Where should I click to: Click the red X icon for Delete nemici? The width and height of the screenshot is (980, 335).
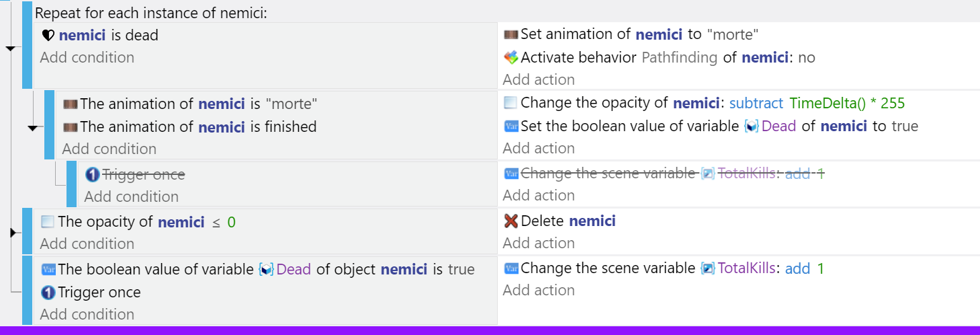click(x=510, y=221)
